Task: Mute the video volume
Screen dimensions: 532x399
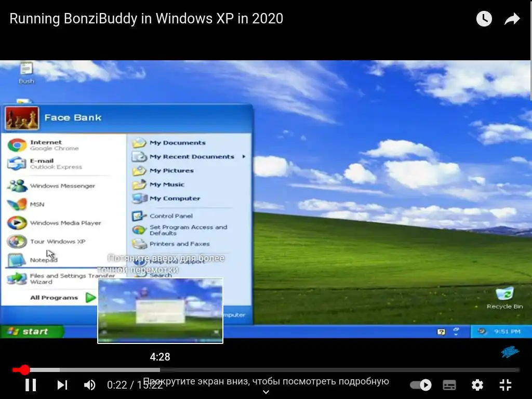Action: pyautogui.click(x=89, y=385)
